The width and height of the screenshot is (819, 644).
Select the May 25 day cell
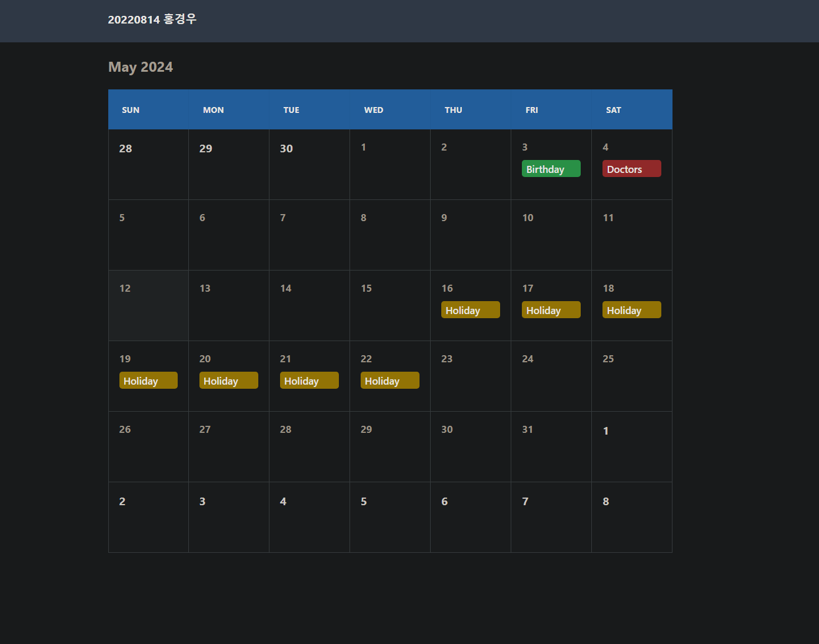click(632, 376)
